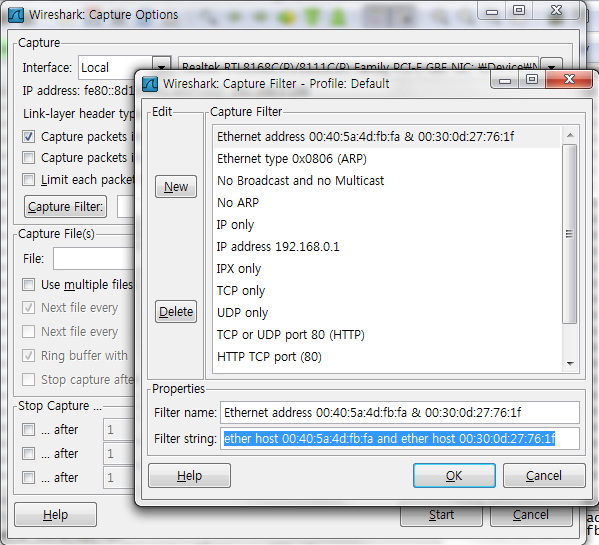Select 'No Broadcast and no Multicast' filter
This screenshot has height=545, width=599.
[387, 181]
